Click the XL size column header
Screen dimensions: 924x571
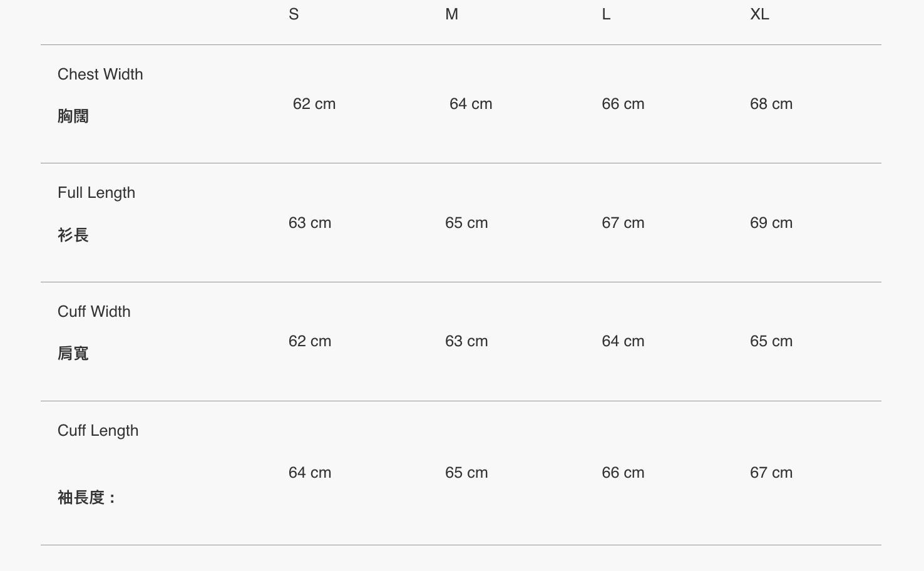759,14
